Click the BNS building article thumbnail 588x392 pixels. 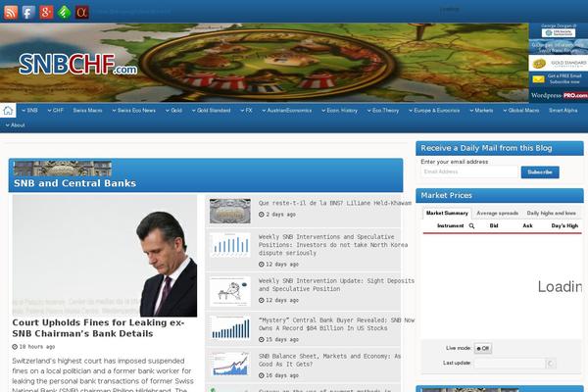(x=230, y=211)
